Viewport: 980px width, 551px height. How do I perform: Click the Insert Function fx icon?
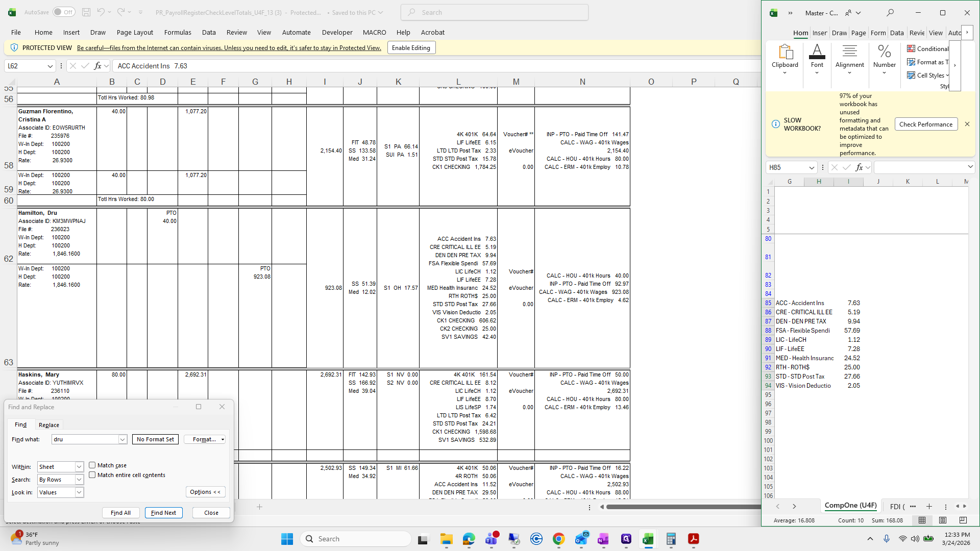pyautogui.click(x=97, y=66)
